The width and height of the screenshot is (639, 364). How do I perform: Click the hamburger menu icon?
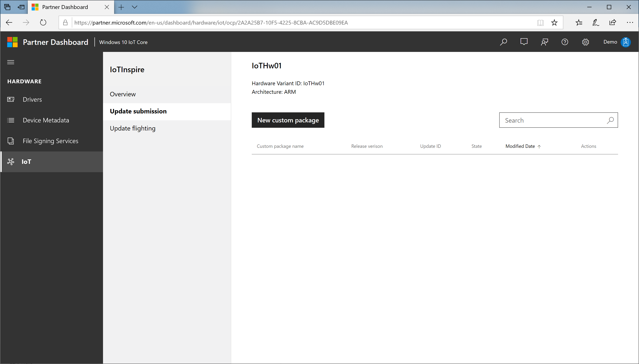[10, 61]
